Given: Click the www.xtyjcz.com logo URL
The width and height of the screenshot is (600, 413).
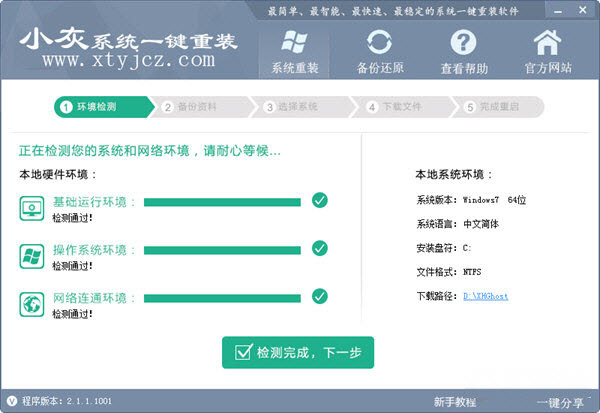Looking at the screenshot, I should tap(129, 61).
